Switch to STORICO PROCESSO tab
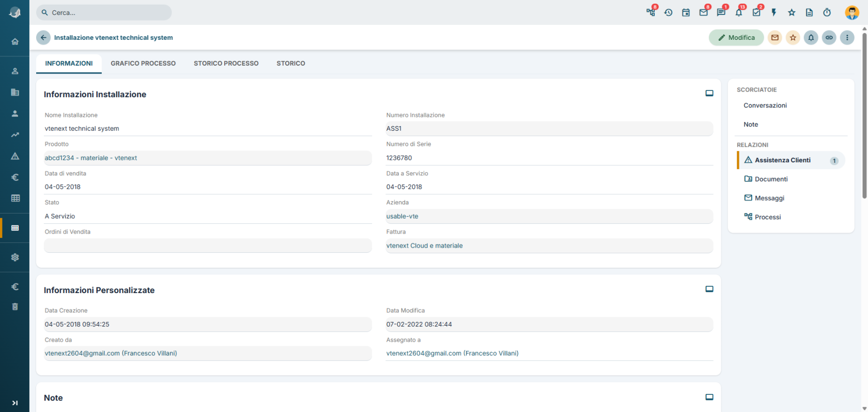This screenshot has height=412, width=868. [226, 63]
